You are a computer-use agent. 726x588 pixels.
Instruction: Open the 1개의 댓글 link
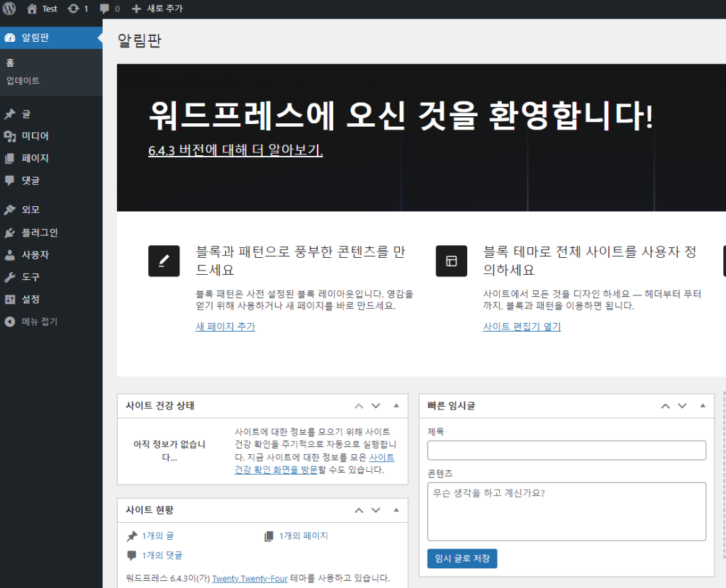click(162, 555)
